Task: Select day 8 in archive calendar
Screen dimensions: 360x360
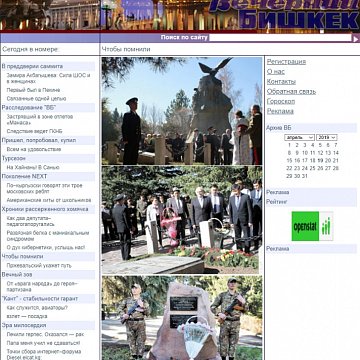Action: click(x=289, y=153)
